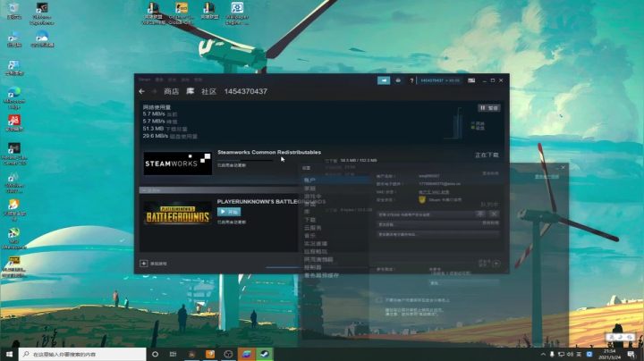Open the GeForce Experience desktop shortcut
The image size is (644, 361).
[x=42, y=13]
